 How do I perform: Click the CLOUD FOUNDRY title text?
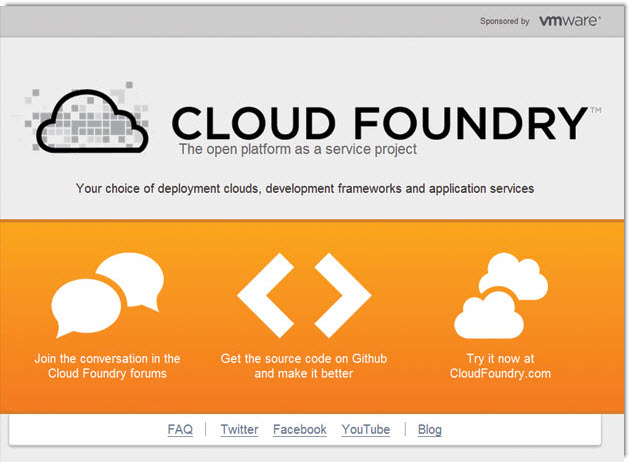380,123
